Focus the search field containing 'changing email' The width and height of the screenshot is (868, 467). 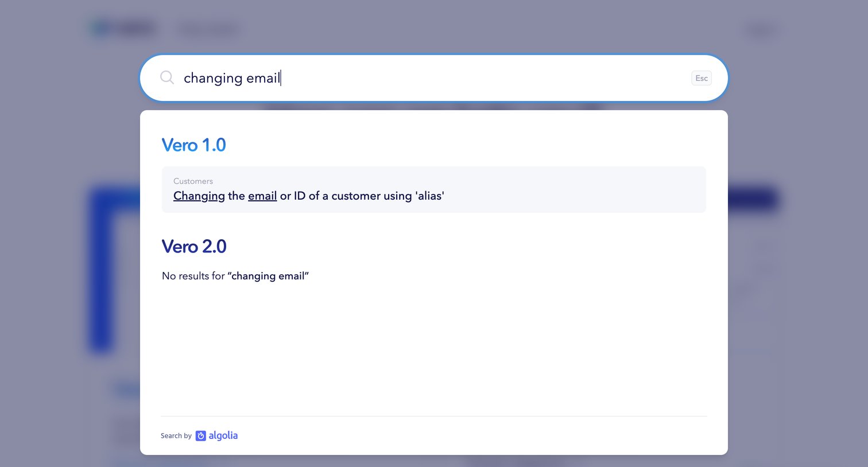(x=433, y=78)
